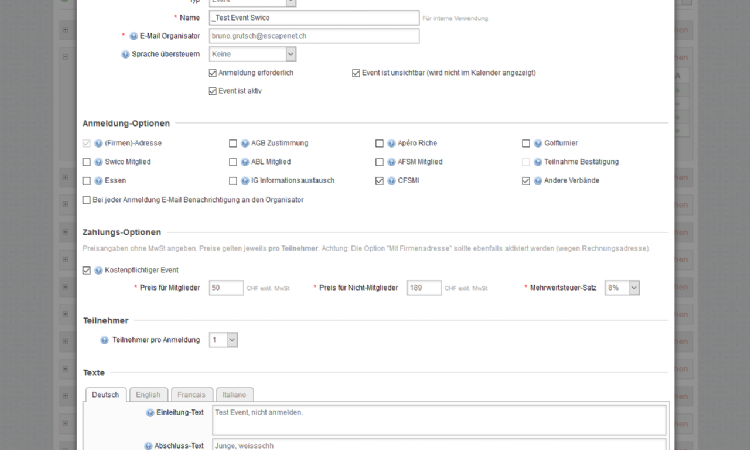Viewport: 750px width, 450px height.
Task: Click help icon next to Einleitung-Text
Action: [x=150, y=412]
